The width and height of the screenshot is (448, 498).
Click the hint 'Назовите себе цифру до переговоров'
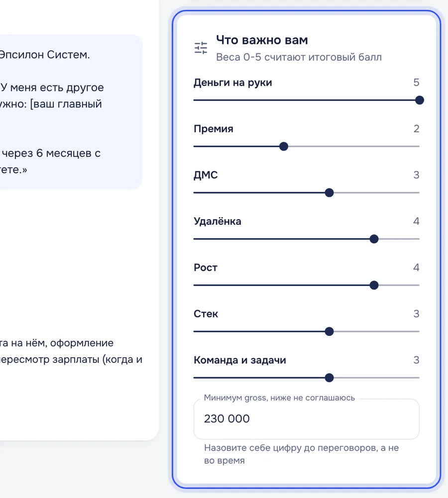pyautogui.click(x=290, y=448)
